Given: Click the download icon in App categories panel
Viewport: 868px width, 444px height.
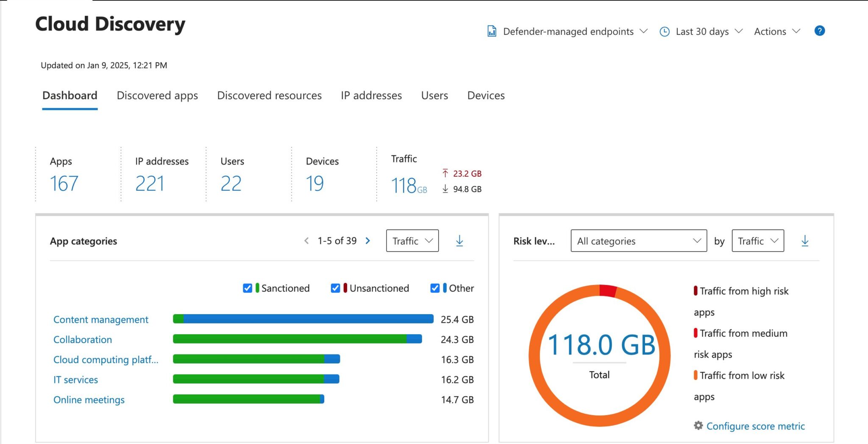Looking at the screenshot, I should (459, 241).
